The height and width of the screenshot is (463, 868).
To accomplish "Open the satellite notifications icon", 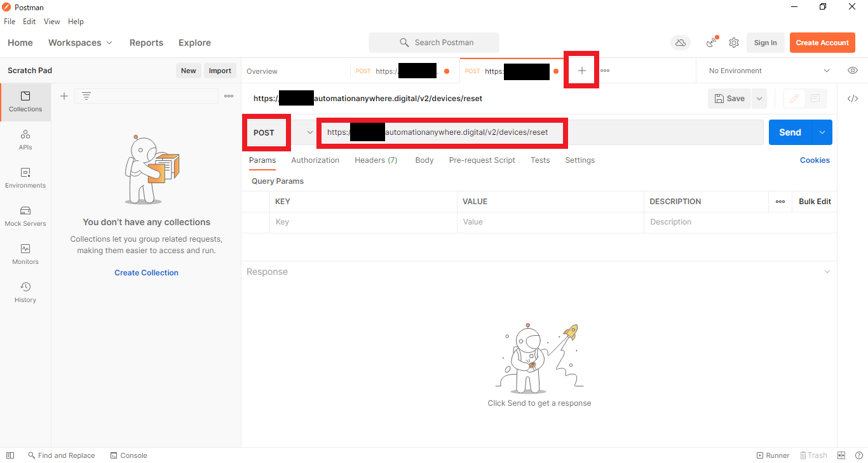I will click(x=712, y=43).
